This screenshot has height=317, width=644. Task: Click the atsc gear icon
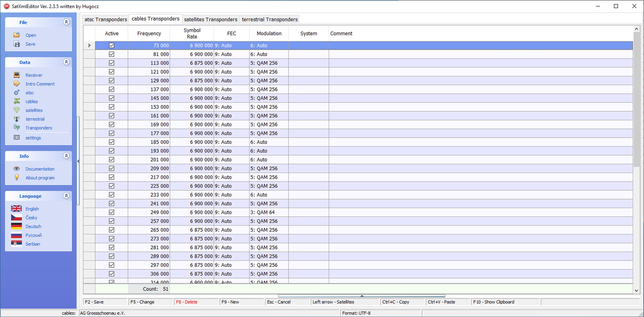(16, 93)
